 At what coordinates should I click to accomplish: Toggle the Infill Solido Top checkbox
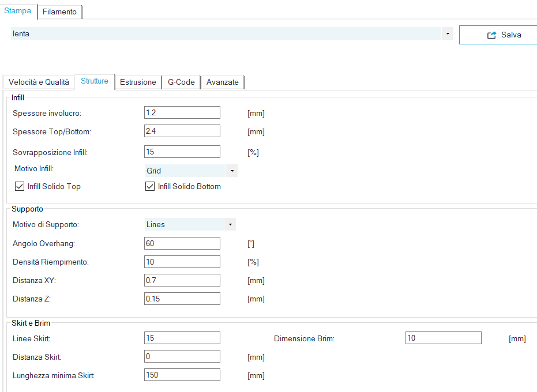pyautogui.click(x=20, y=187)
